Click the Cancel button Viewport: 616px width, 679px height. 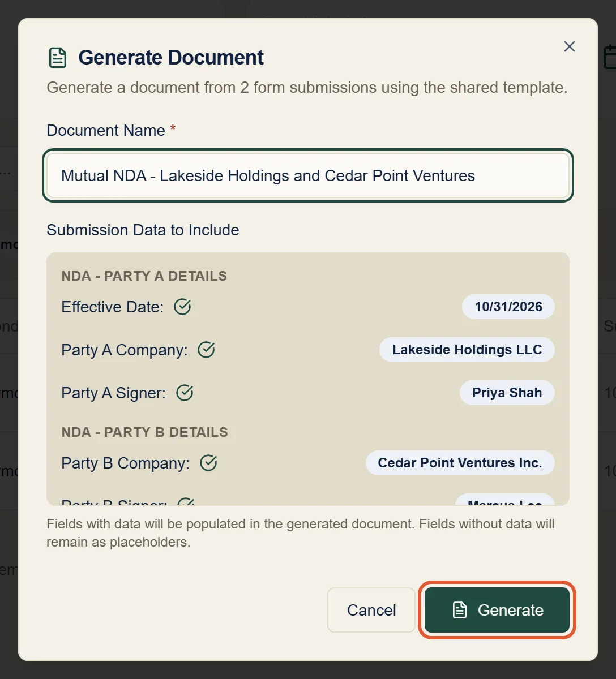[x=371, y=610]
